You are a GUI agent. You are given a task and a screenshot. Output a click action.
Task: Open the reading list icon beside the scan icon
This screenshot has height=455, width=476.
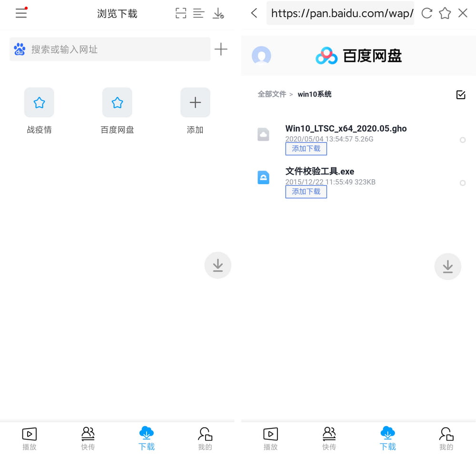click(x=198, y=13)
